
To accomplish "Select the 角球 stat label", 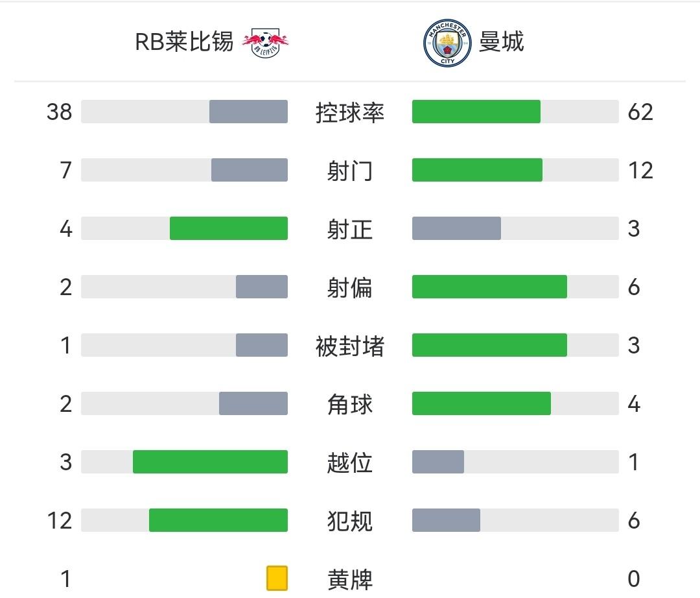I will coord(350,404).
